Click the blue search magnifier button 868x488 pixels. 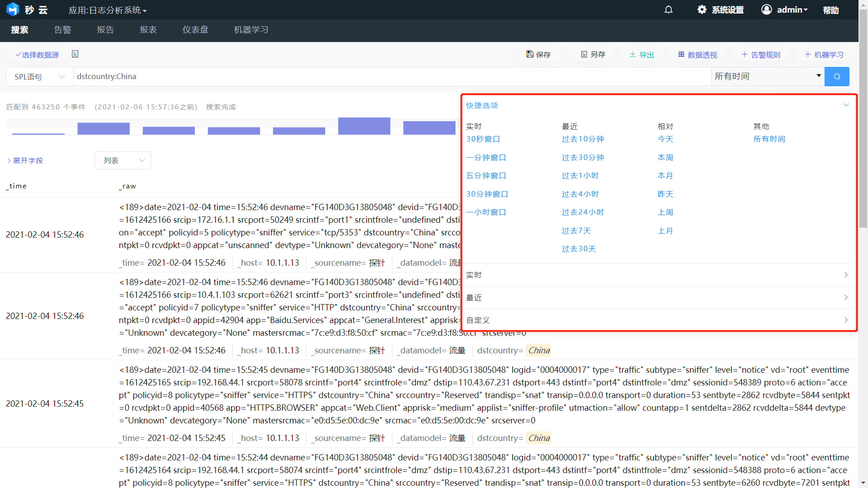[837, 76]
